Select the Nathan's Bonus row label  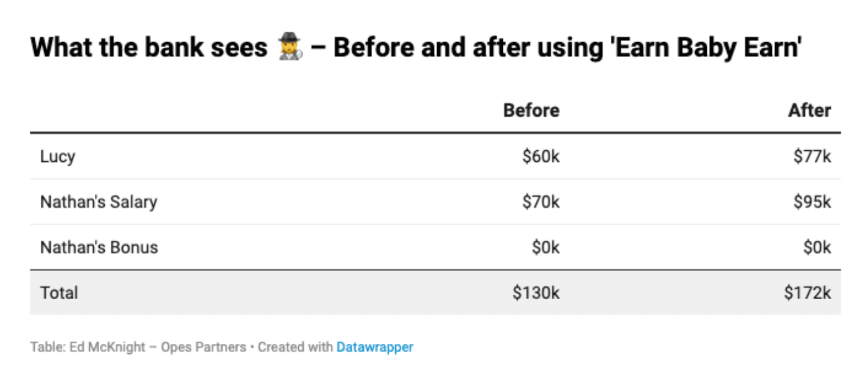tap(99, 247)
